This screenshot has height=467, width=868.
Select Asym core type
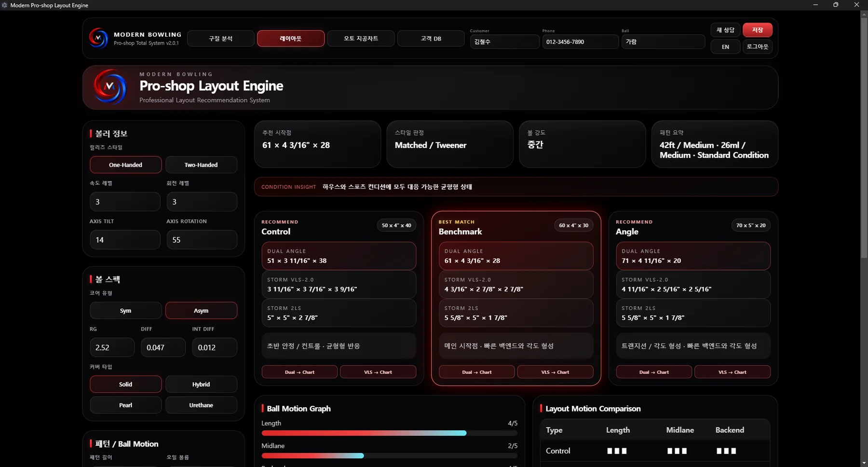[x=201, y=311]
